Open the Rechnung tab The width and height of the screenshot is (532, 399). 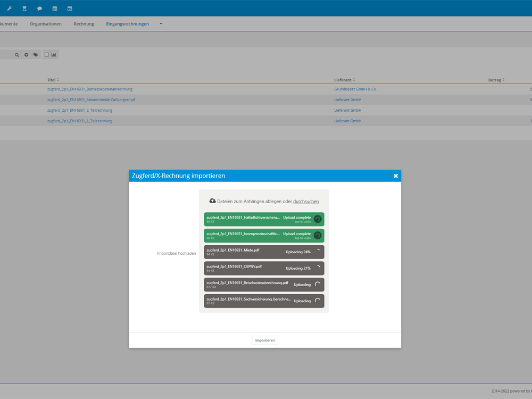click(x=84, y=24)
